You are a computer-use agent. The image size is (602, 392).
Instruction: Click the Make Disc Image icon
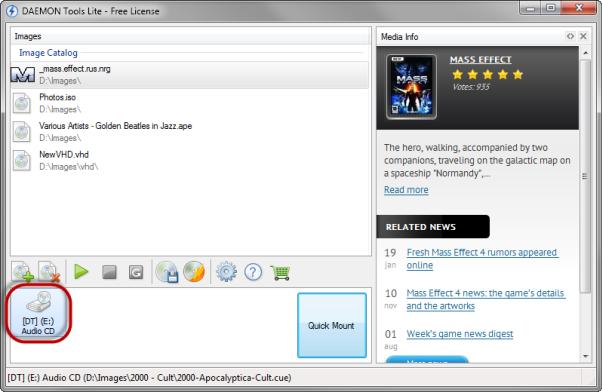point(167,272)
